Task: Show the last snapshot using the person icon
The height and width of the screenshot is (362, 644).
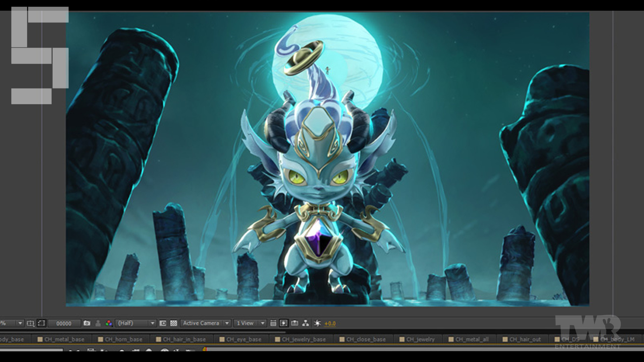Action: pos(98,323)
